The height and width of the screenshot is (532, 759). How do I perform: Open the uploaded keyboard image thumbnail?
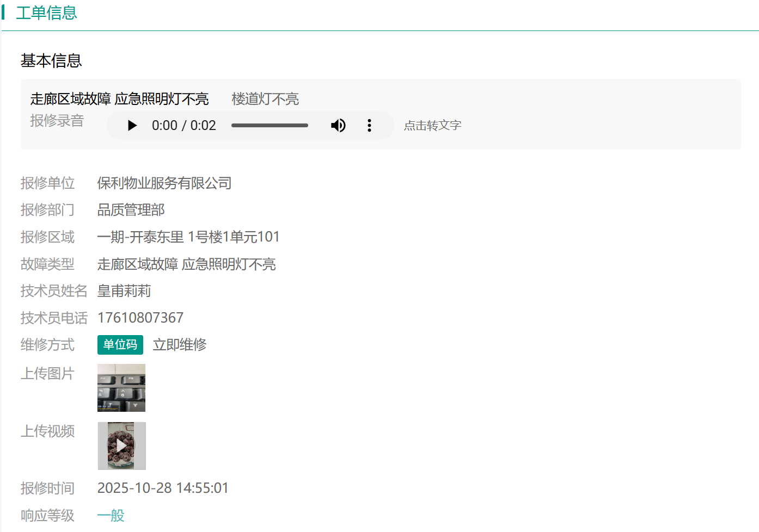(x=121, y=388)
